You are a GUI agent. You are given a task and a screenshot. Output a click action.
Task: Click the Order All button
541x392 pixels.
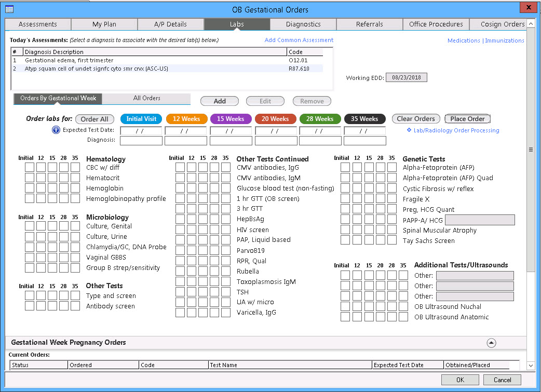click(x=94, y=119)
